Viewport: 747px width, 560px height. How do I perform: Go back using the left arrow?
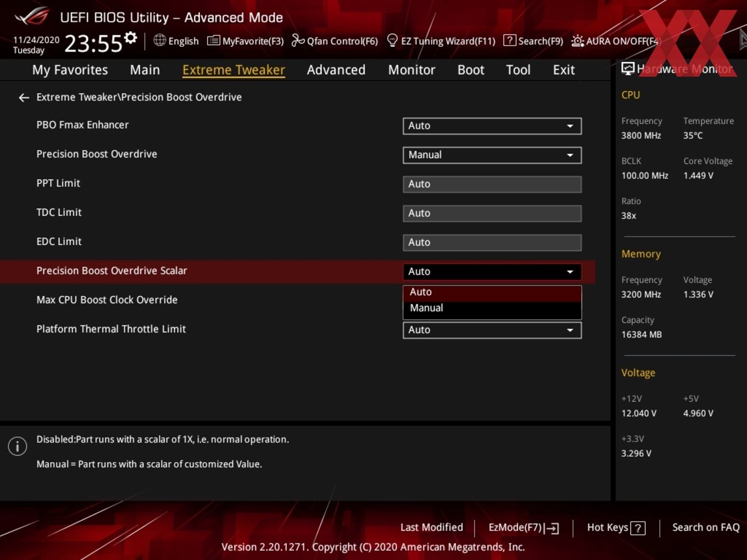click(x=24, y=98)
